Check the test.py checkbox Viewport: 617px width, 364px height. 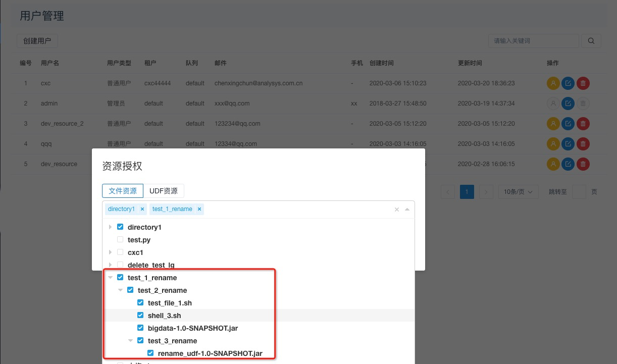[120, 240]
